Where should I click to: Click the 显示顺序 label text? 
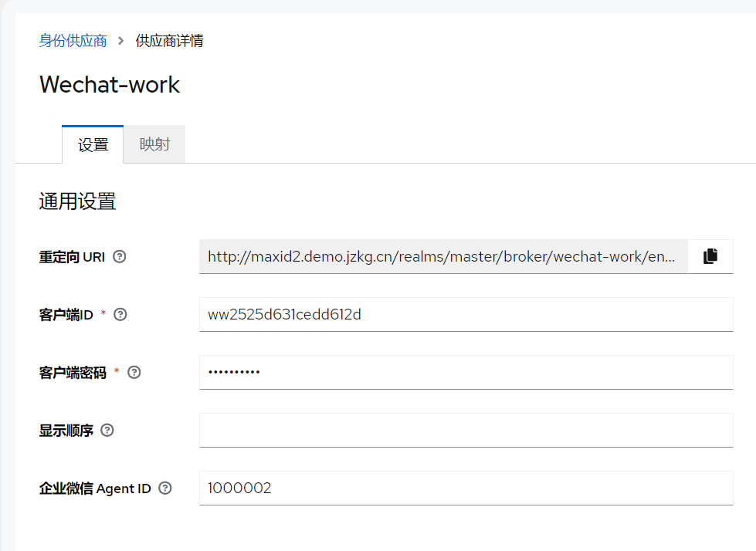(66, 431)
